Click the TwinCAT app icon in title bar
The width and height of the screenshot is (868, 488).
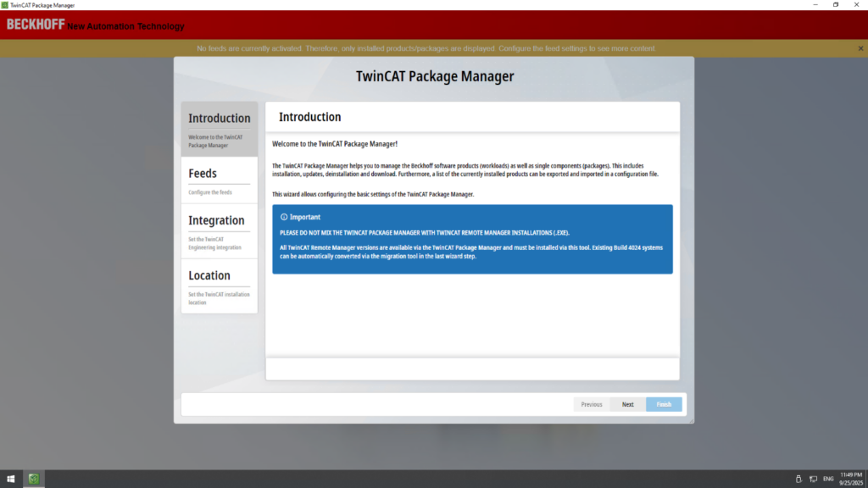click(4, 5)
